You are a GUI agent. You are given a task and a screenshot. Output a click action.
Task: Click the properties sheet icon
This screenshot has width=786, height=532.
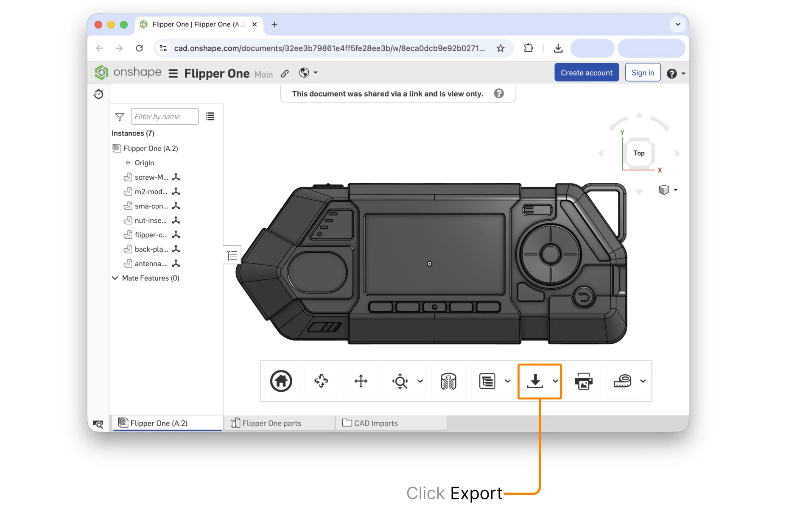[x=487, y=381]
